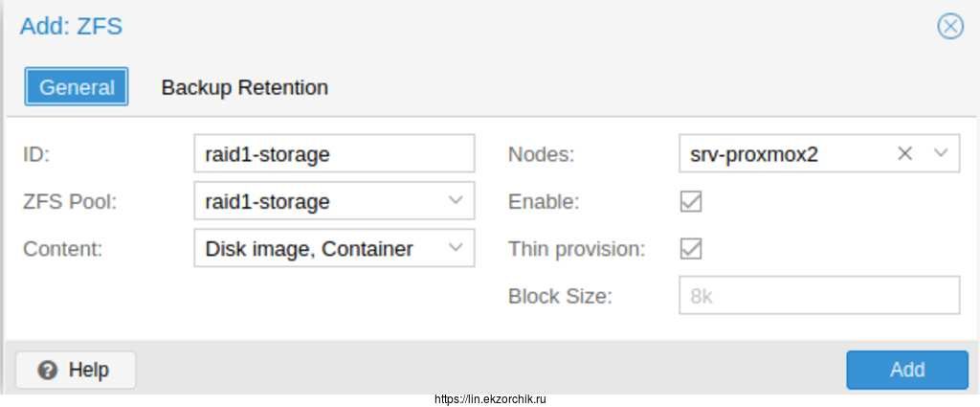This screenshot has height=407, width=980.
Task: Click the 'Add: ZFS' dialog title
Action: 71,26
